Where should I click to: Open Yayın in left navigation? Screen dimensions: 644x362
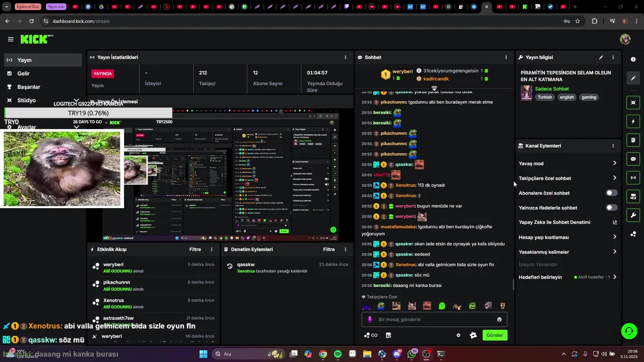click(x=43, y=60)
